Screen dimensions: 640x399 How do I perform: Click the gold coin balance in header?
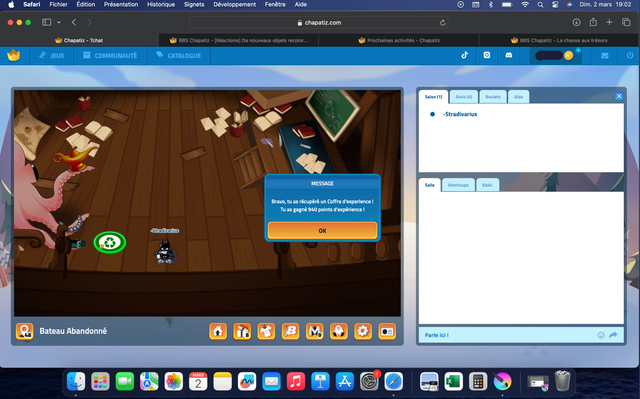[569, 55]
